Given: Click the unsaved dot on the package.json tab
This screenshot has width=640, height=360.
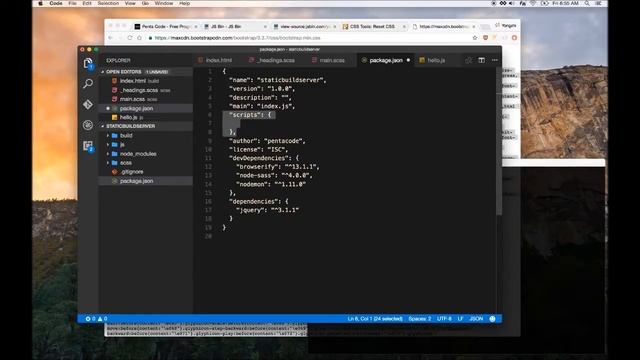Looking at the screenshot, I should pyautogui.click(x=408, y=60).
